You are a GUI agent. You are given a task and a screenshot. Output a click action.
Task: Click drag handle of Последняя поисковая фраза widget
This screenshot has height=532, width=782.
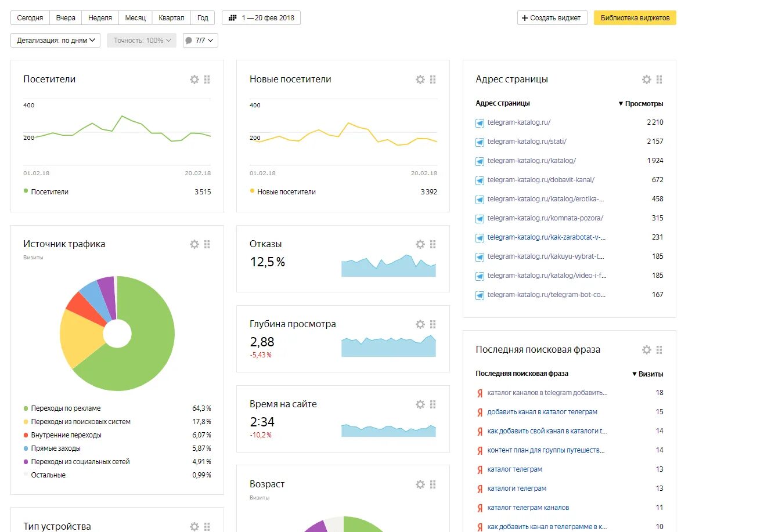[x=660, y=350]
